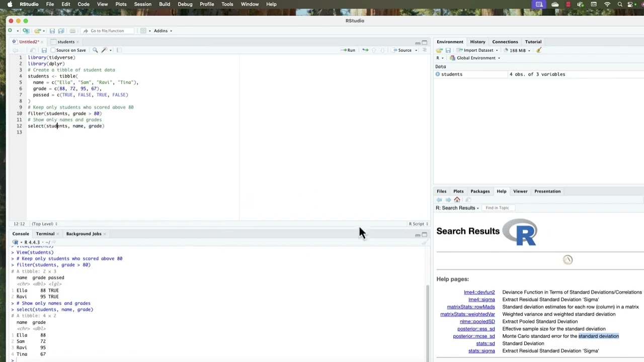Viewport: 644px width, 362px height.
Task: Switch to the Tutorial tab
Action: (533, 42)
